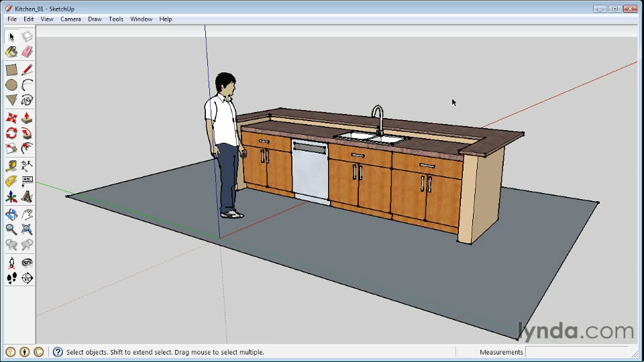
Task: Pick the Line pencil tool
Action: [x=27, y=70]
